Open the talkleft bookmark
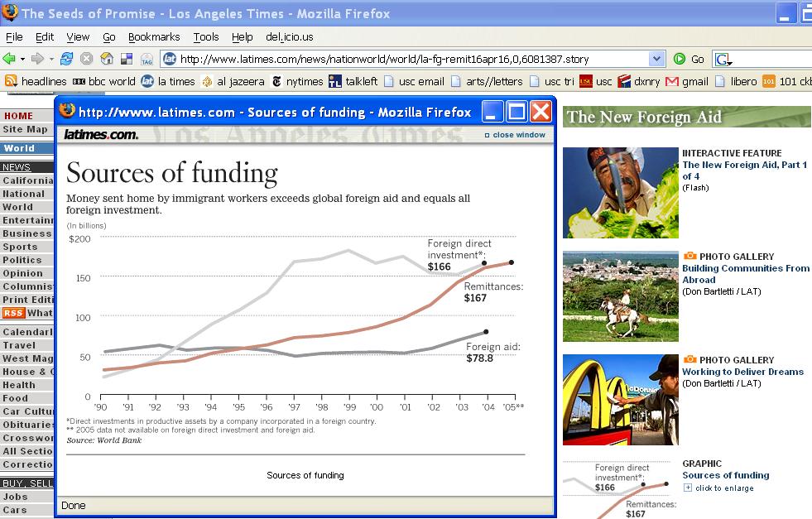The height and width of the screenshot is (519, 812). click(x=353, y=81)
